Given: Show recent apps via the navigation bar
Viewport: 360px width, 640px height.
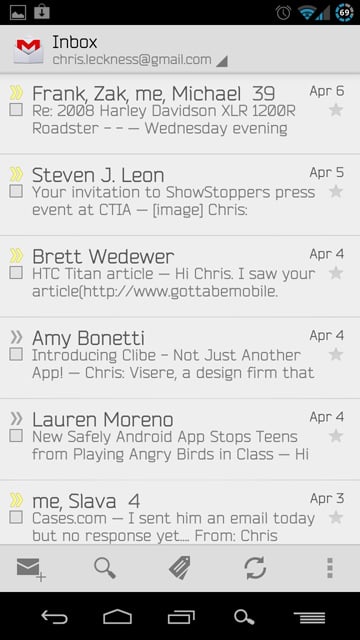Looking at the screenshot, I should 181,617.
